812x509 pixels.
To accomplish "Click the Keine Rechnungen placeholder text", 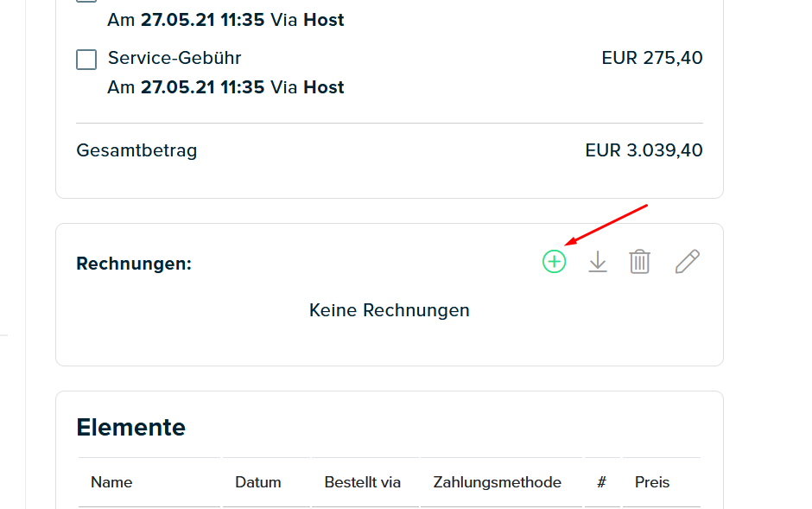I will pyautogui.click(x=390, y=310).
